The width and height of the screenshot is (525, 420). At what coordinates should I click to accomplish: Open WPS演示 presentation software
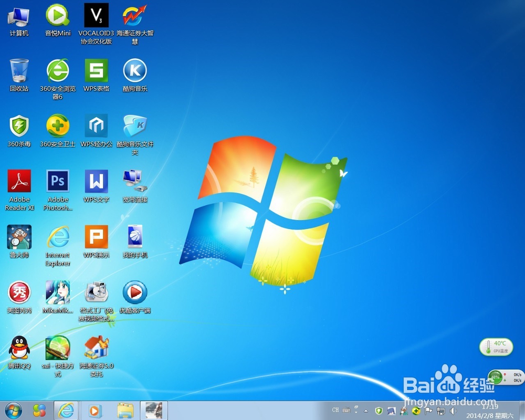[x=97, y=239]
